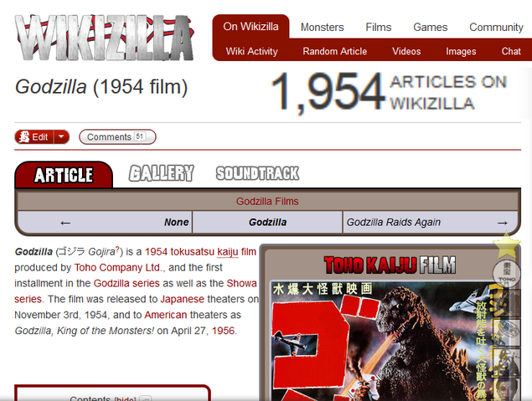Switch to the Article tab
The image size is (532, 401).
pos(64,175)
